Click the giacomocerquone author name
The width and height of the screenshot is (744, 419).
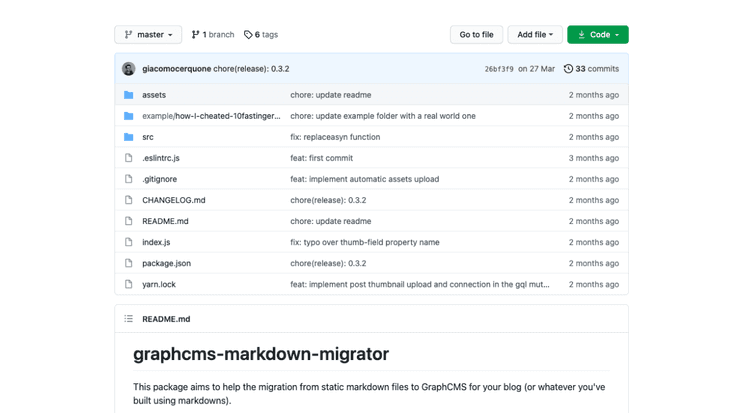click(176, 69)
